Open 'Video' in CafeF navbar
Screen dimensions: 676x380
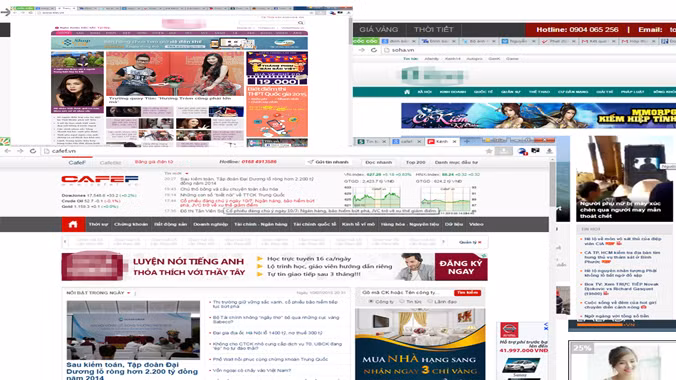tap(476, 224)
